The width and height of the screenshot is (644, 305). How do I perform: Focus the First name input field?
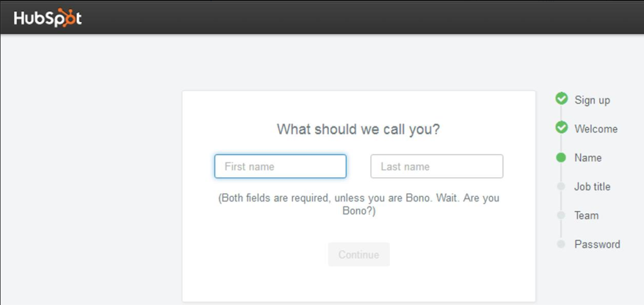click(280, 166)
